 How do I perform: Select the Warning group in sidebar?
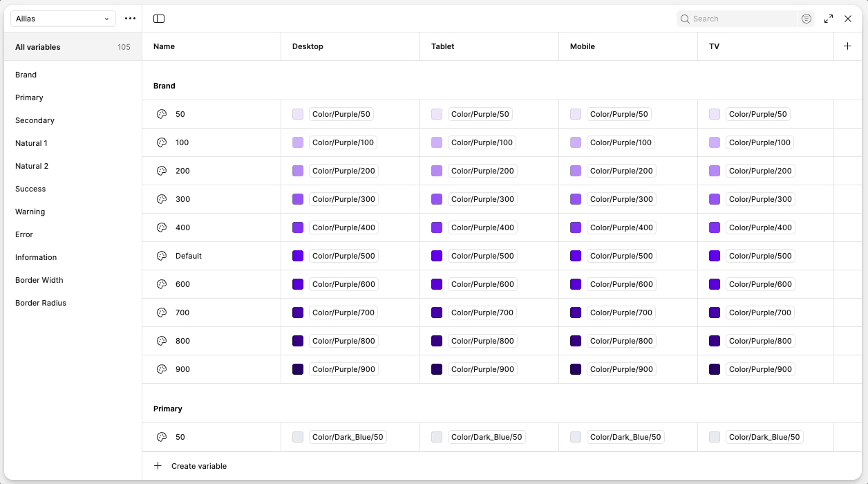click(x=30, y=212)
